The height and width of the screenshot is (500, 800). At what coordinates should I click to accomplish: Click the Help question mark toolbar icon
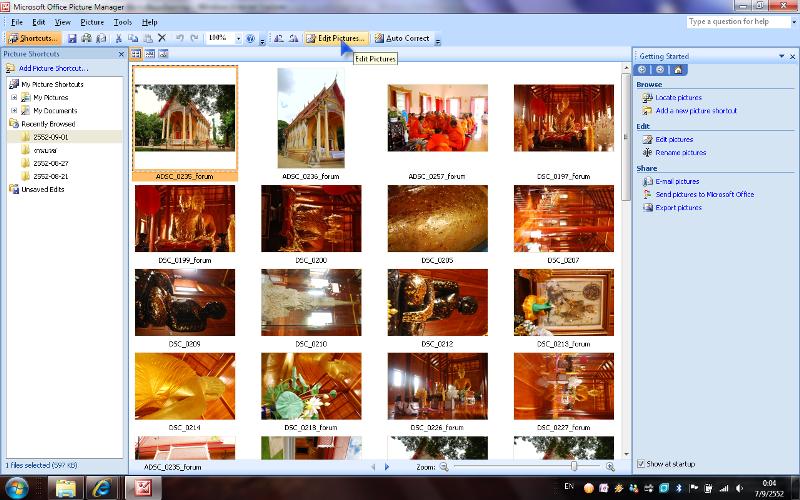(251, 38)
